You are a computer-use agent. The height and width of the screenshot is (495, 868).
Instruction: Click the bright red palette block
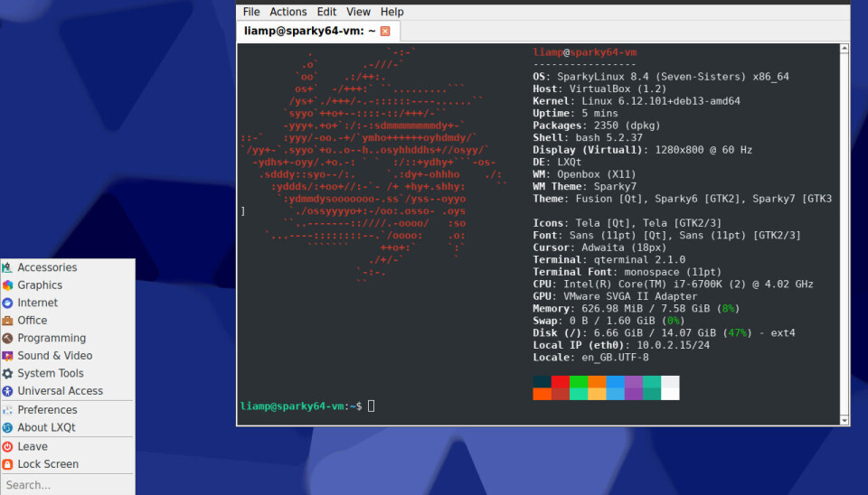[x=561, y=381]
